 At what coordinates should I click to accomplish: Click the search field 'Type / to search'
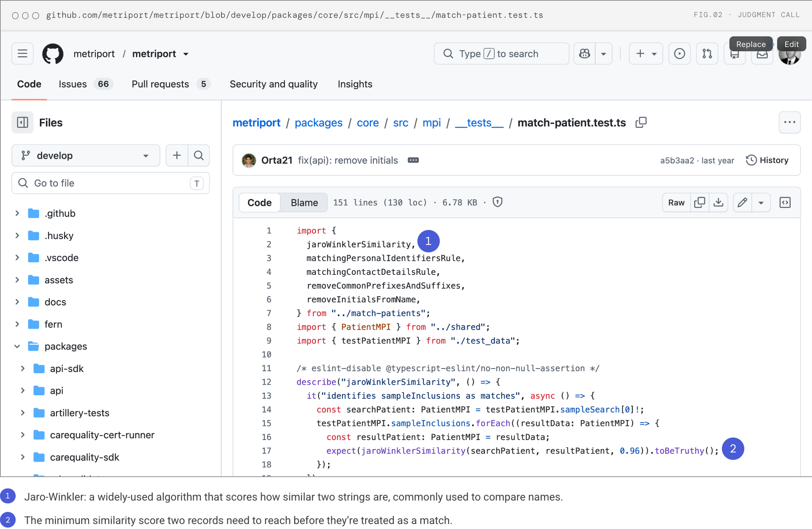(501, 54)
